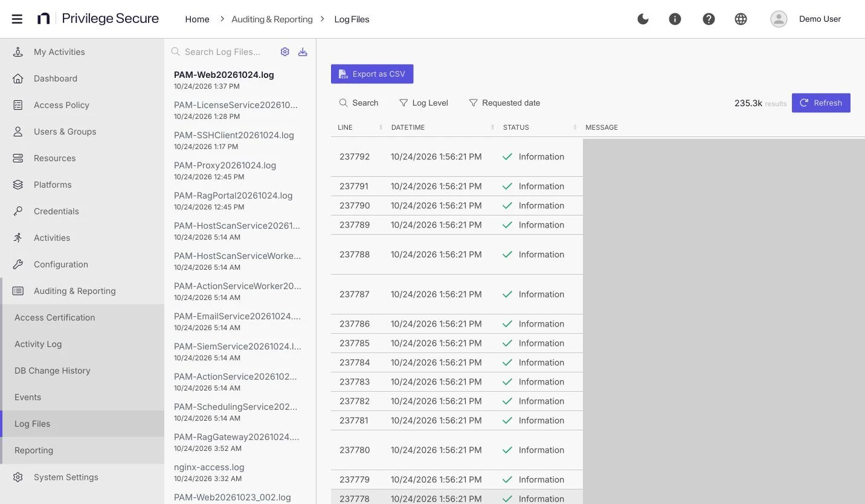
Task: Click the Search Log Files field
Action: pyautogui.click(x=223, y=52)
